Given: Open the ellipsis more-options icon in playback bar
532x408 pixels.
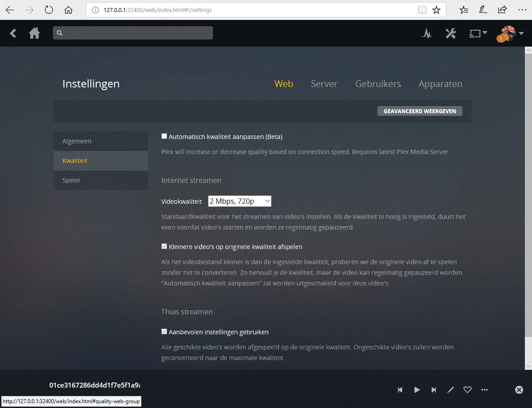Looking at the screenshot, I should (x=484, y=389).
